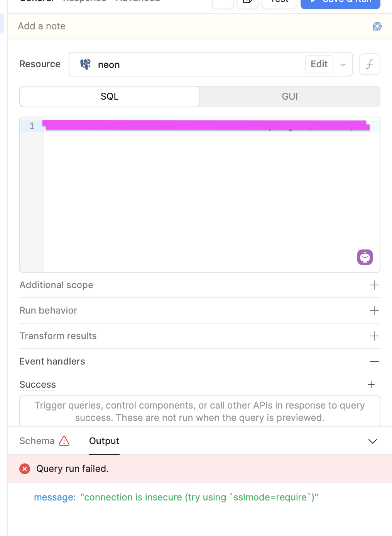The image size is (392, 536).
Task: Switch query mode to SQL
Action: coord(110,97)
